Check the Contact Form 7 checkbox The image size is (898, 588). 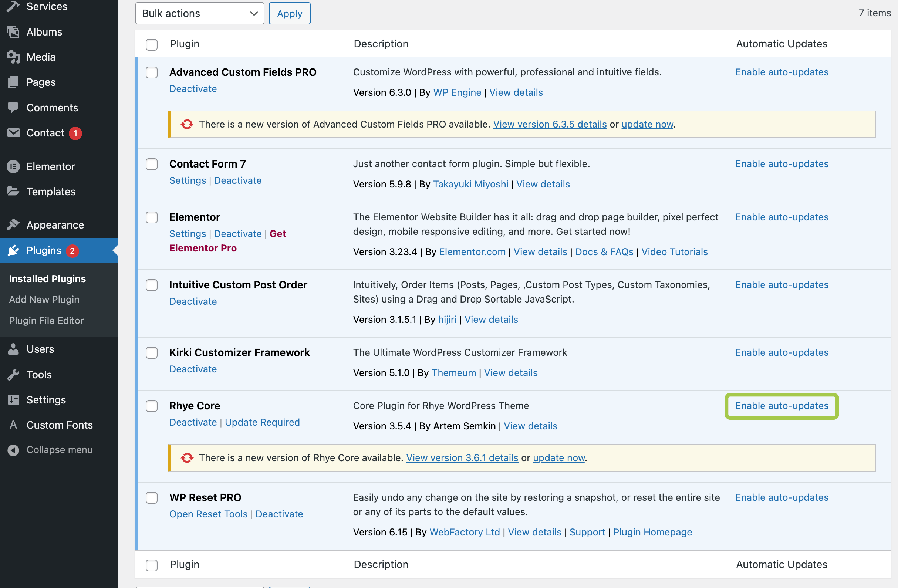152,164
